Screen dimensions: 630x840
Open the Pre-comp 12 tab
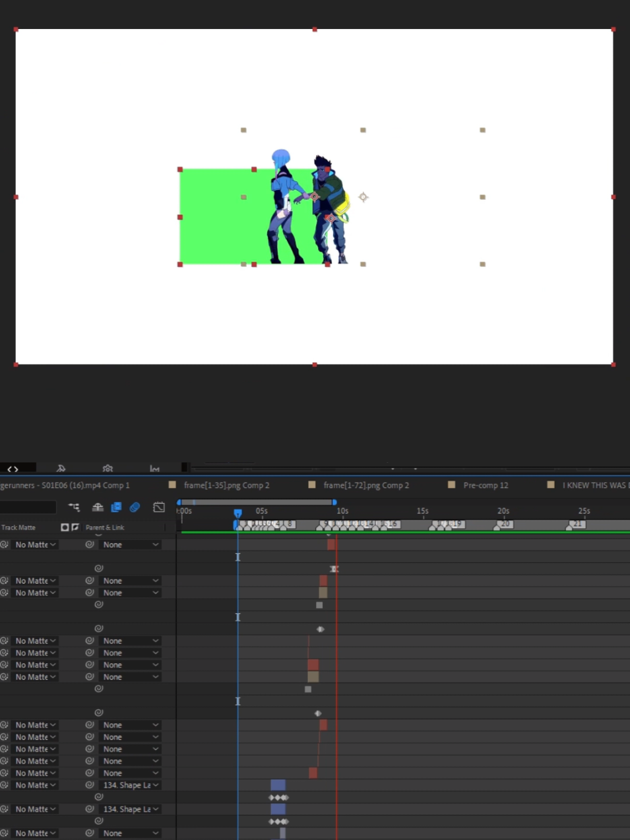point(486,485)
